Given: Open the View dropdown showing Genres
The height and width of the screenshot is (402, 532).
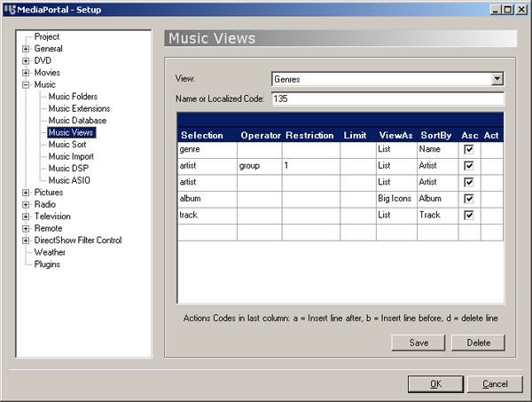Looking at the screenshot, I should (x=497, y=79).
